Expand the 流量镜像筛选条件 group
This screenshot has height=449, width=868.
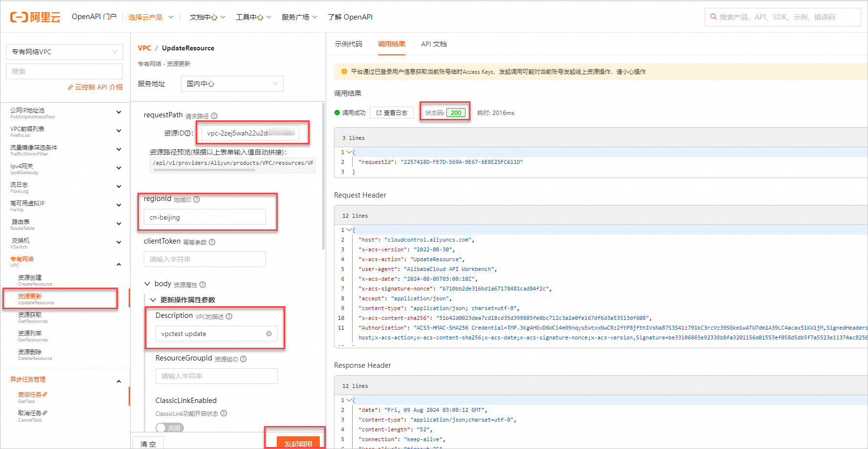pos(119,150)
